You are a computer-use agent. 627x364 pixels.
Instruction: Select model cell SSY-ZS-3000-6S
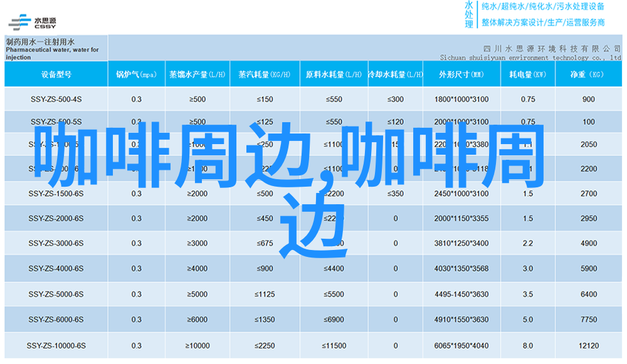coord(56,243)
